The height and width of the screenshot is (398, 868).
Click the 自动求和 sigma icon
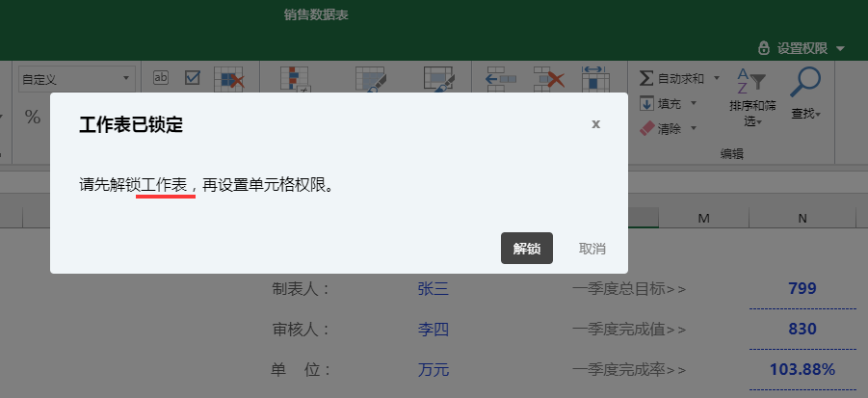coord(645,78)
